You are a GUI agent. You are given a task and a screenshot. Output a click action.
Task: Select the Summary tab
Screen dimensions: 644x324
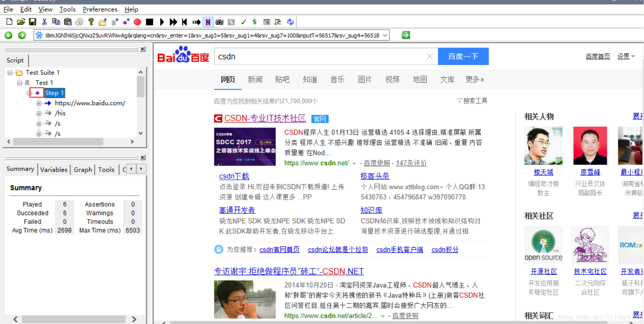click(x=20, y=169)
